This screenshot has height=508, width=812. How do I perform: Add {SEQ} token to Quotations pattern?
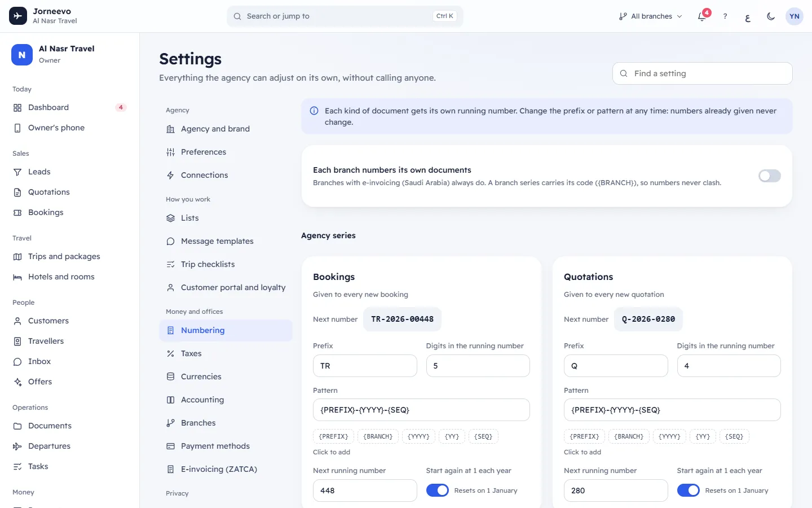click(734, 436)
